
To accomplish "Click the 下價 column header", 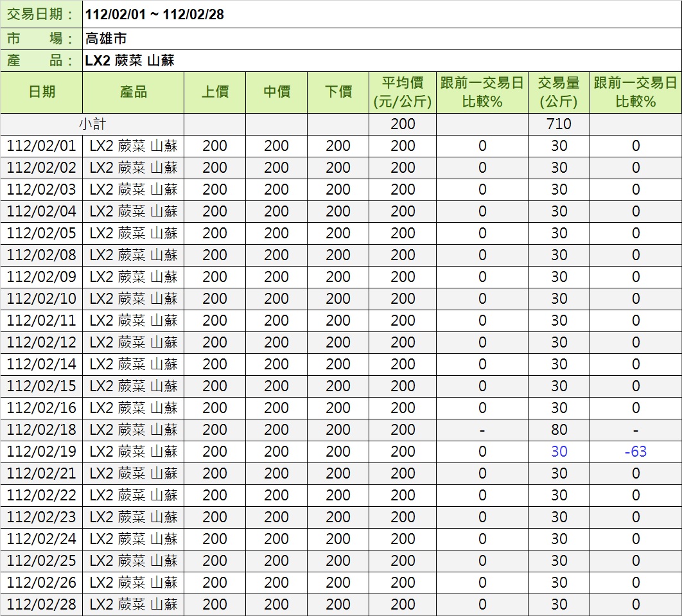I will [338, 92].
